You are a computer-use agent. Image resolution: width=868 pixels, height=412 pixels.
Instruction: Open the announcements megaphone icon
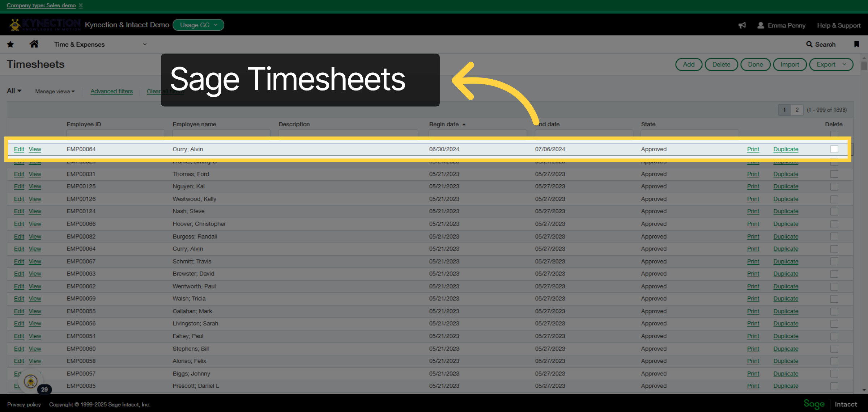742,25
